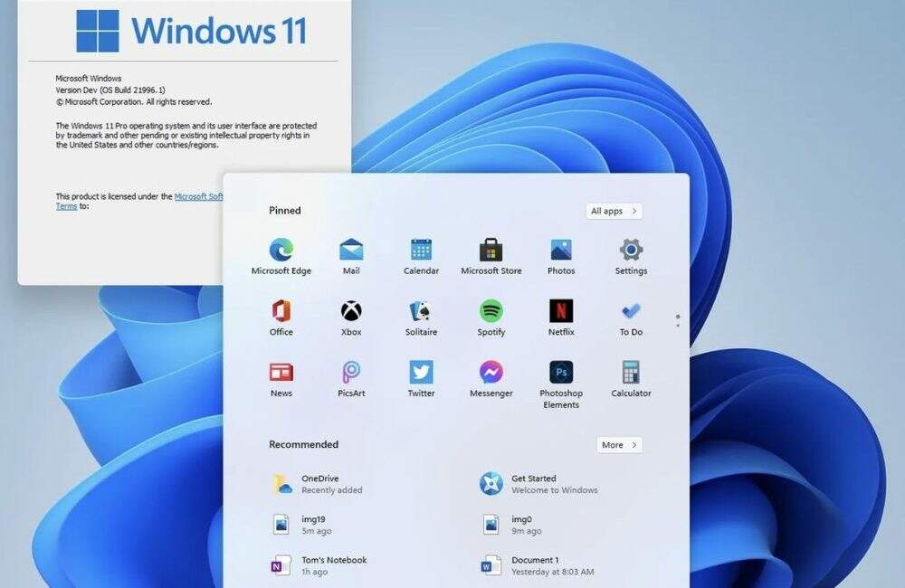The height and width of the screenshot is (588, 905).
Task: Launch the Xbox app
Action: (351, 311)
